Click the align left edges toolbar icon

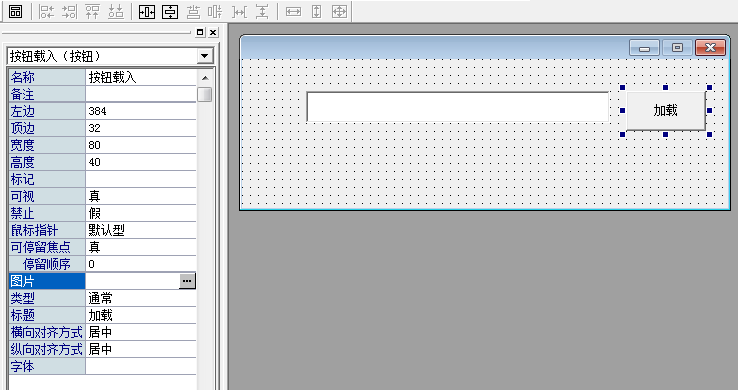pyautogui.click(x=47, y=12)
